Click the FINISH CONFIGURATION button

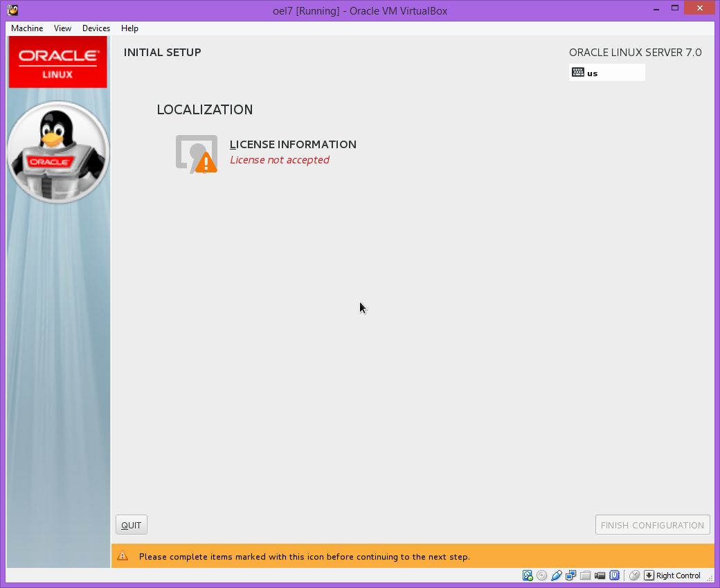(652, 525)
